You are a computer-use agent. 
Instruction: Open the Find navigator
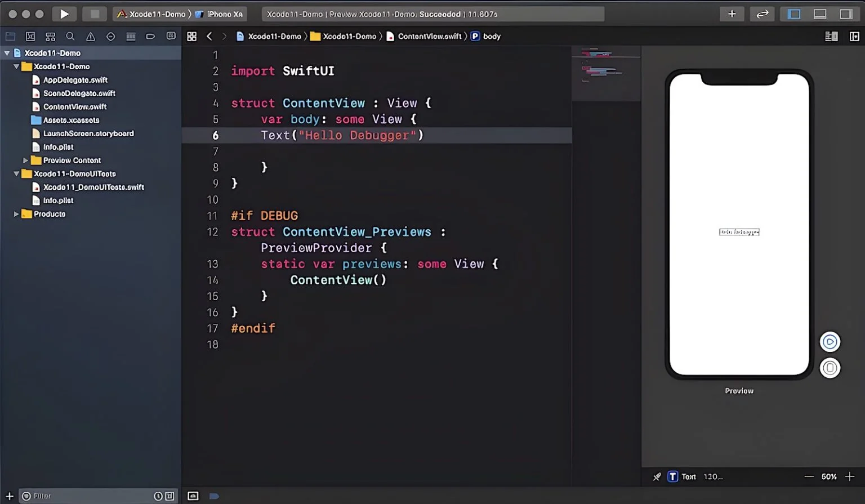pos(70,35)
